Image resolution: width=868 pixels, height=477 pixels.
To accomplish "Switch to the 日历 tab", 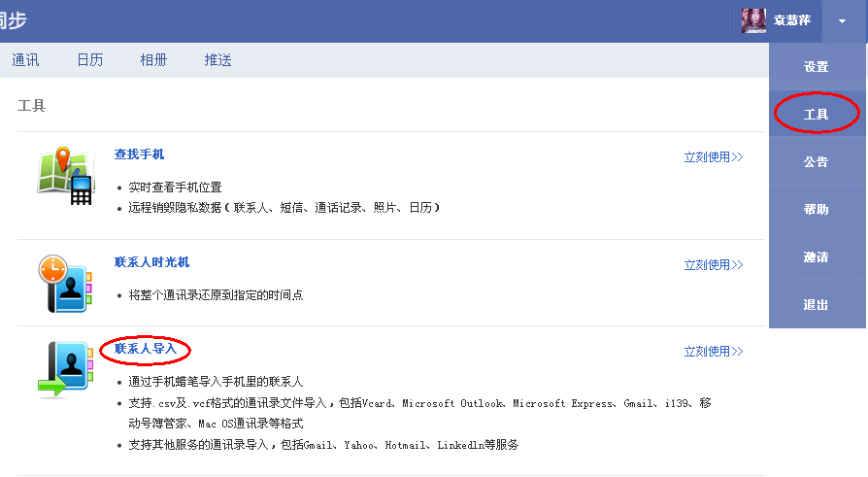I will click(90, 60).
